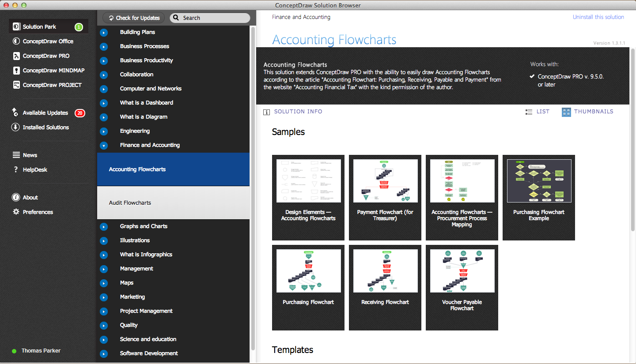This screenshot has width=636, height=364.
Task: Switch to LIST view
Action: click(x=543, y=112)
